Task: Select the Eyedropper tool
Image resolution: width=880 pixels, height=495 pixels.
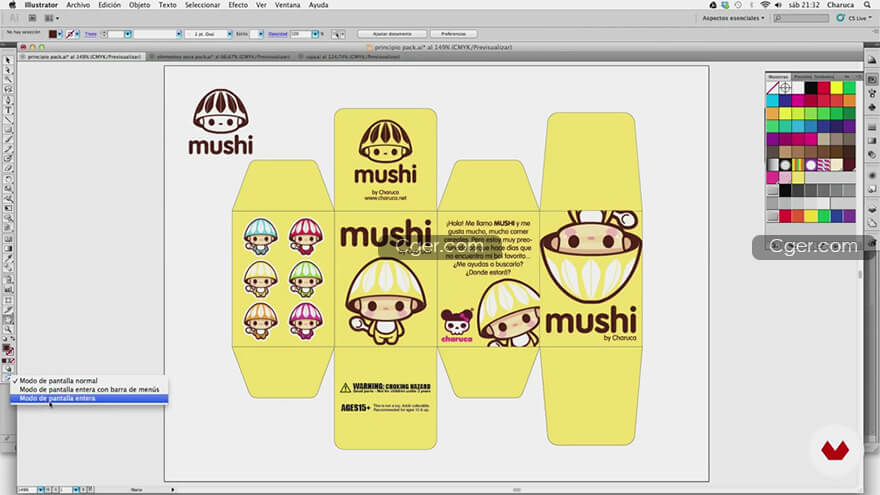Action: pyautogui.click(x=8, y=258)
